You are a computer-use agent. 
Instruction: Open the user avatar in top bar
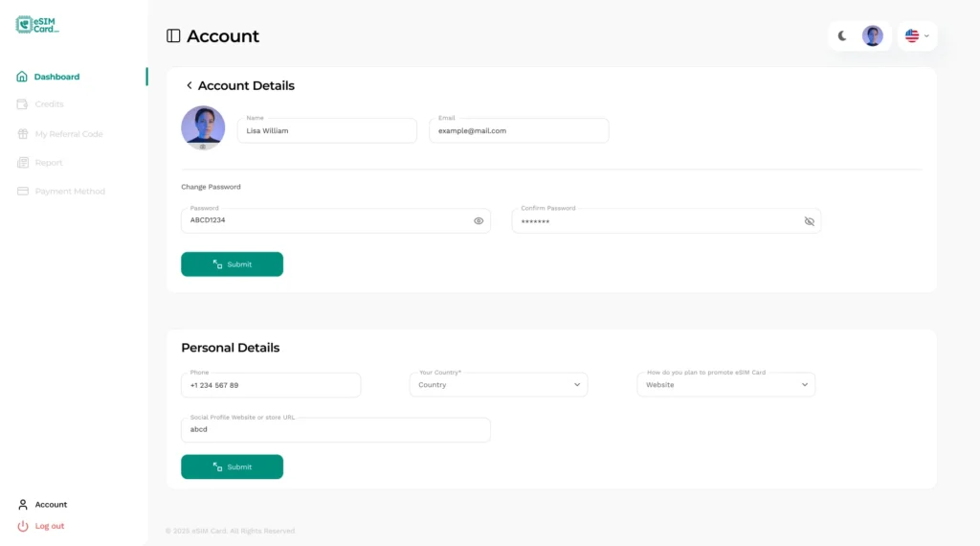tap(872, 36)
